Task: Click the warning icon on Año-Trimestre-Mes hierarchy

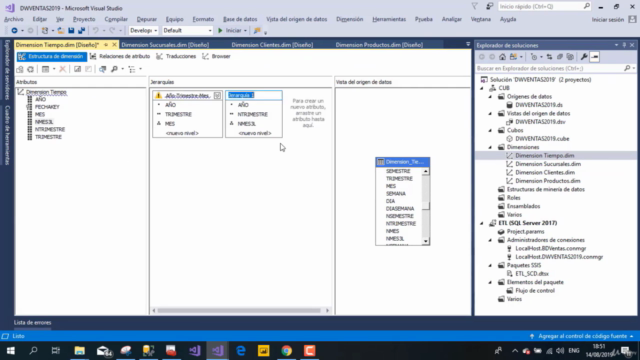Action: coord(158,96)
